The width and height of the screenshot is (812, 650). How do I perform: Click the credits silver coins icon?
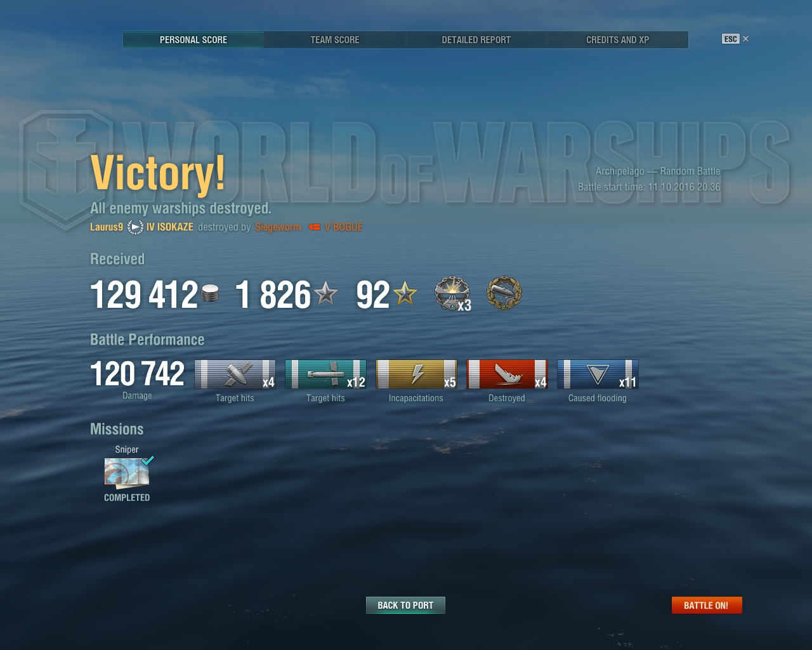click(210, 293)
